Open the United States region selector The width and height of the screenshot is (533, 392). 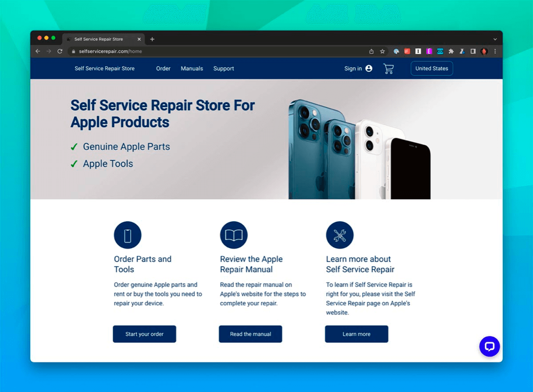coord(432,69)
